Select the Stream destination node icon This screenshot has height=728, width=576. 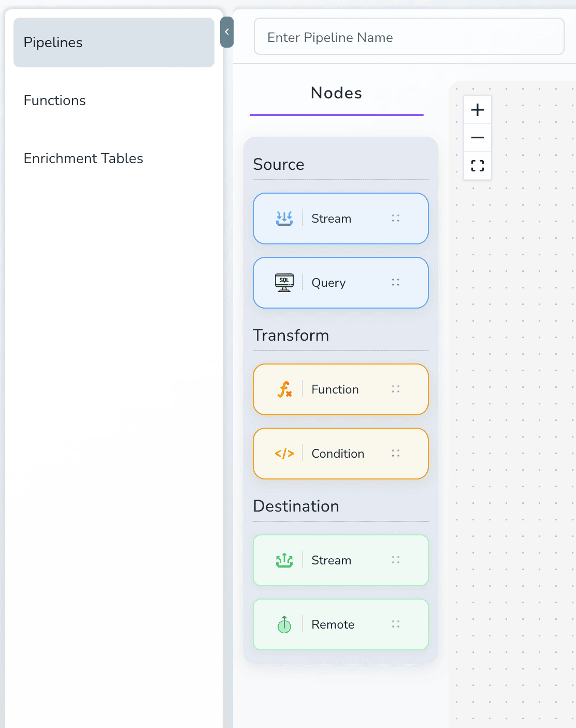tap(284, 560)
